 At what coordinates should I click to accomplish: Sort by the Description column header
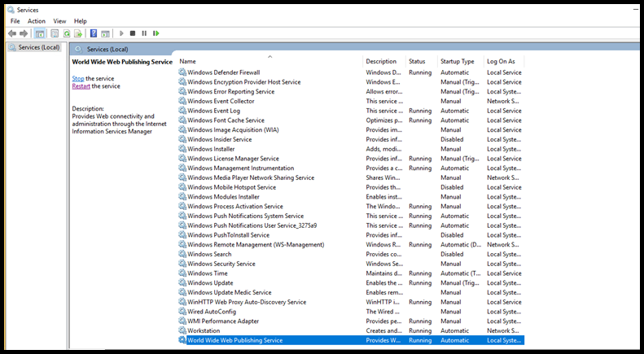tap(384, 61)
